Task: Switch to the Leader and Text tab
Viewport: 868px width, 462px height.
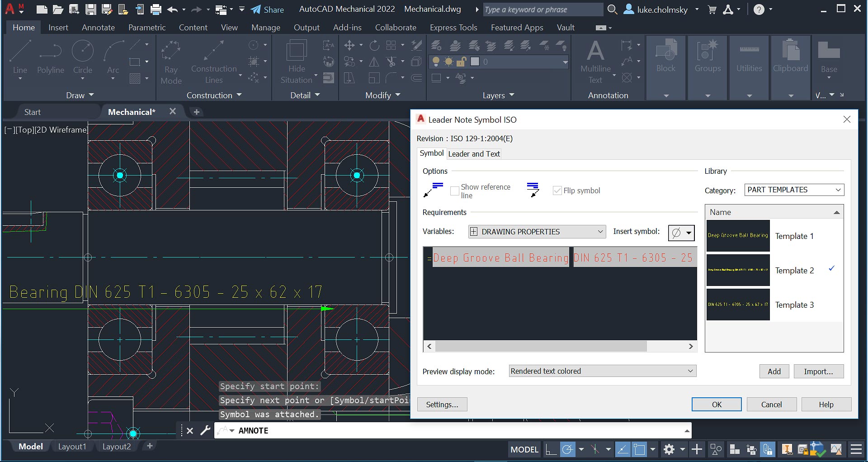Action: click(474, 154)
